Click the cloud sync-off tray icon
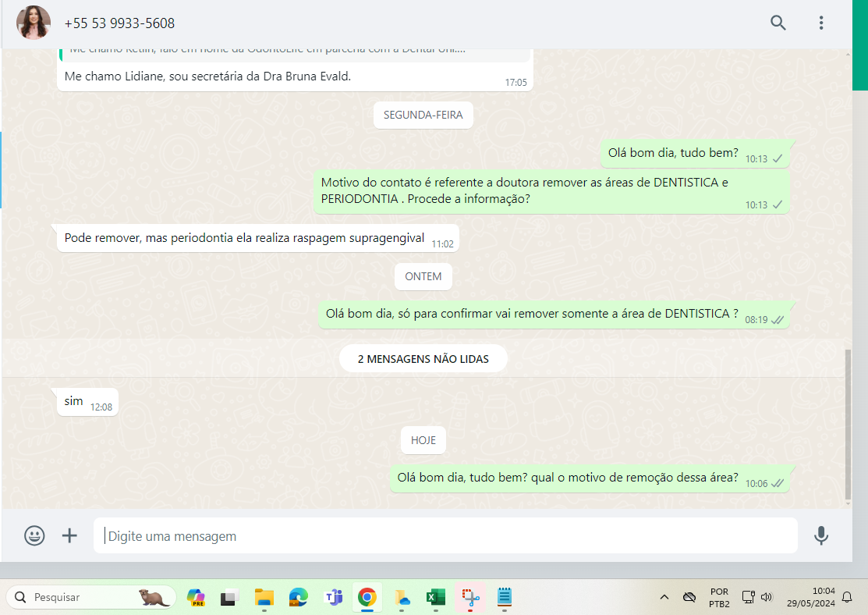 pyautogui.click(x=689, y=597)
